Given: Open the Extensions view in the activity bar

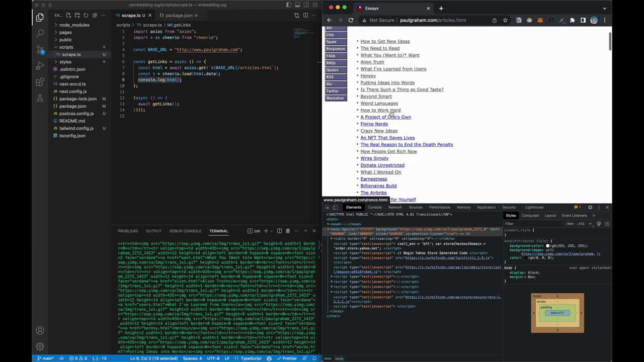Looking at the screenshot, I should pos(40,82).
